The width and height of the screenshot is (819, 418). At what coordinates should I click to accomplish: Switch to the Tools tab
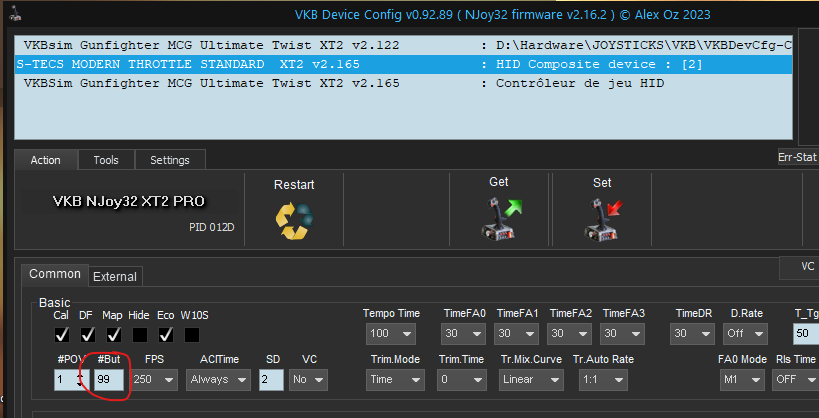(105, 160)
